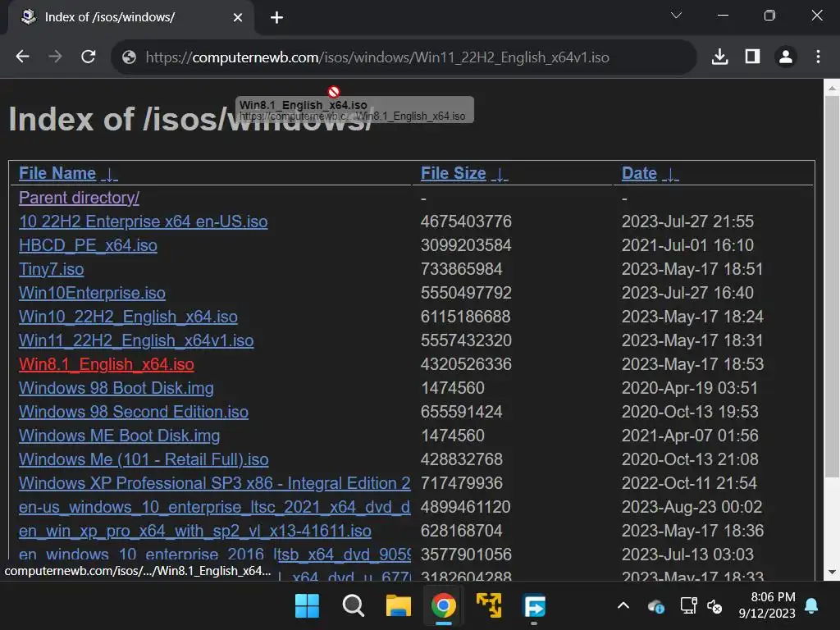Click date 2021-Jul-01 16:10
Image resolution: width=840 pixels, height=630 pixels.
pyautogui.click(x=688, y=245)
